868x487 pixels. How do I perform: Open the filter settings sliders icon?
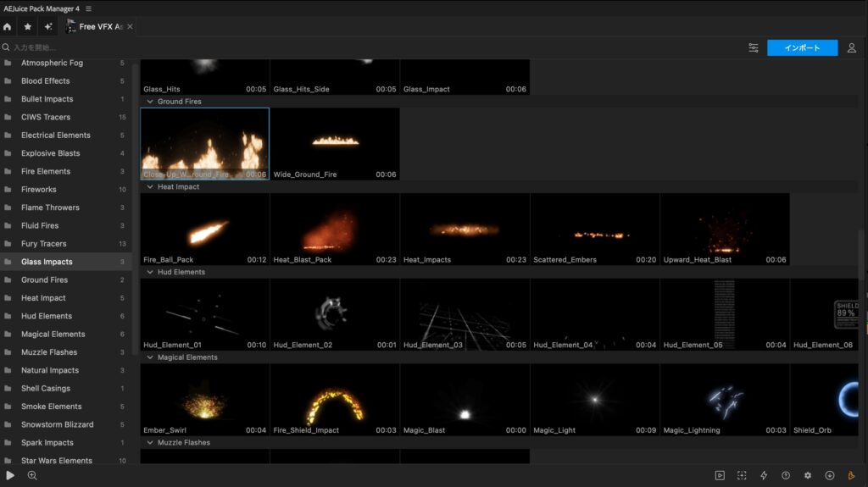click(x=754, y=47)
